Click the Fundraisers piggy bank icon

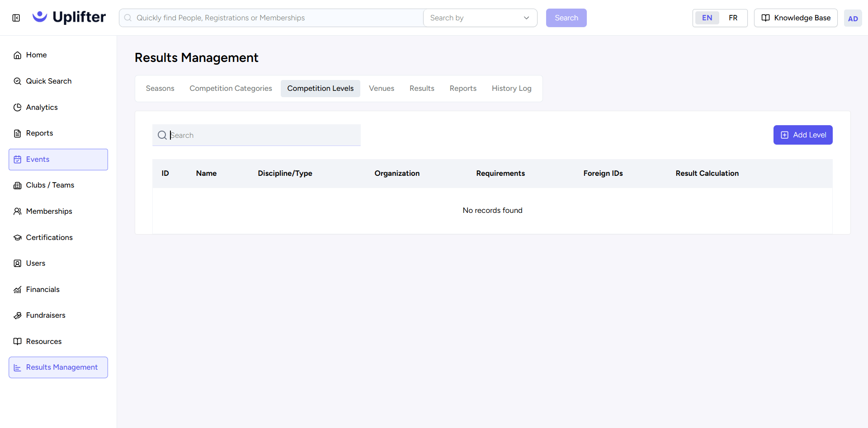click(x=18, y=315)
